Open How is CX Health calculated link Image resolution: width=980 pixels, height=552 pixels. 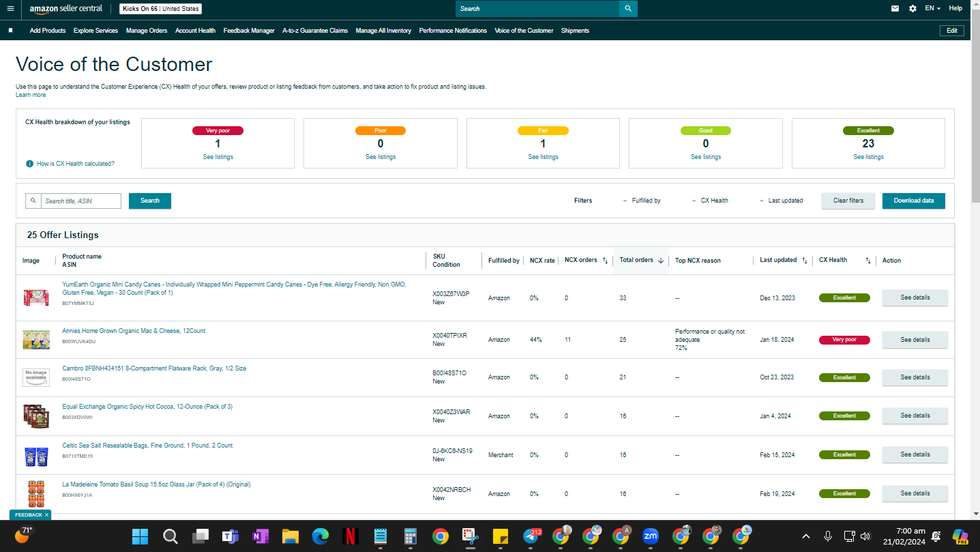[76, 164]
